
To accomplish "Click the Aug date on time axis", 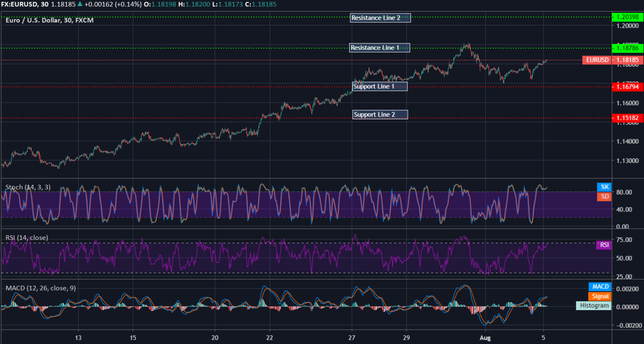I will (x=485, y=338).
